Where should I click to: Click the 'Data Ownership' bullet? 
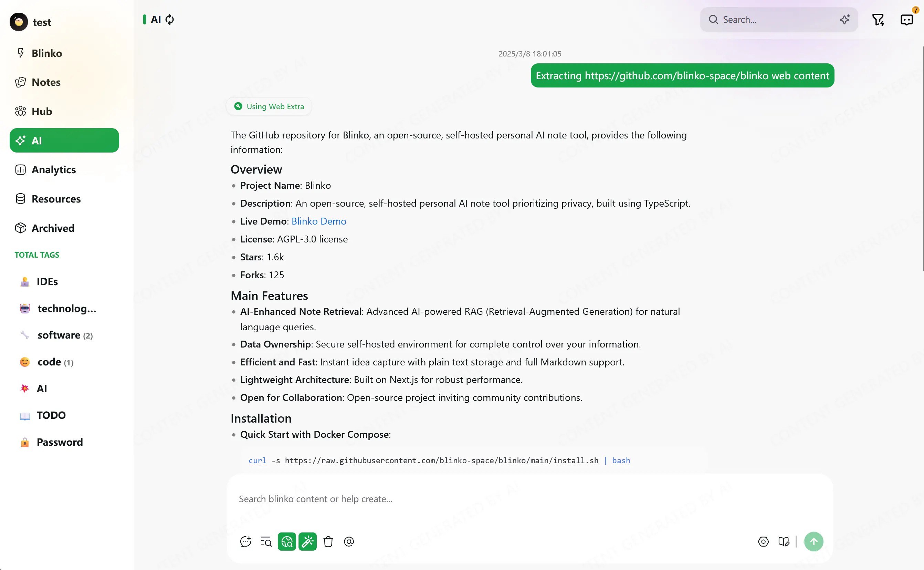tap(441, 344)
